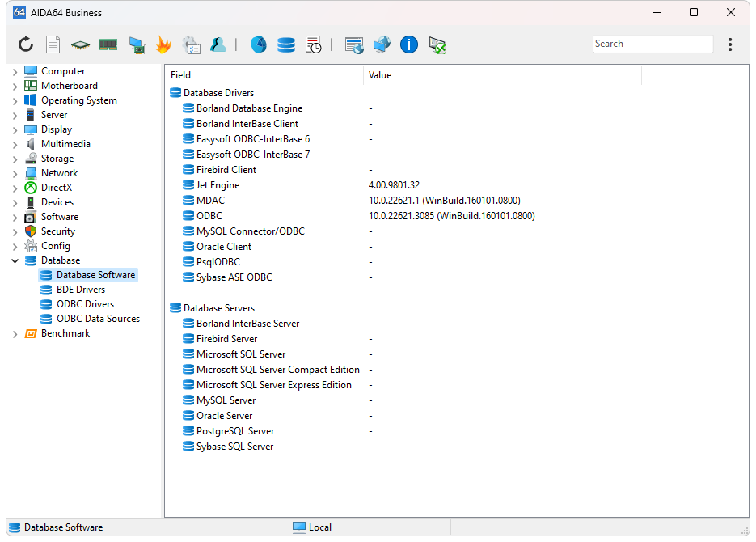The height and width of the screenshot is (542, 756).
Task: Select BDE Drivers in the tree
Action: coord(80,290)
